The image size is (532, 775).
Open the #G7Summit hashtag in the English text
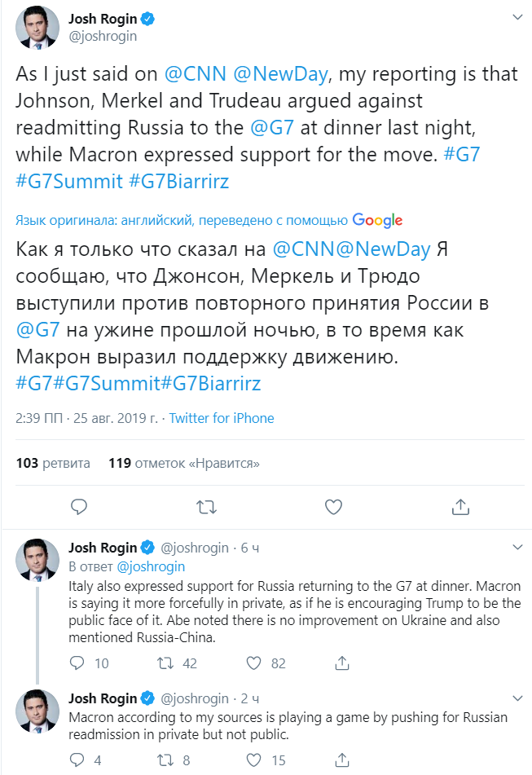[71, 182]
